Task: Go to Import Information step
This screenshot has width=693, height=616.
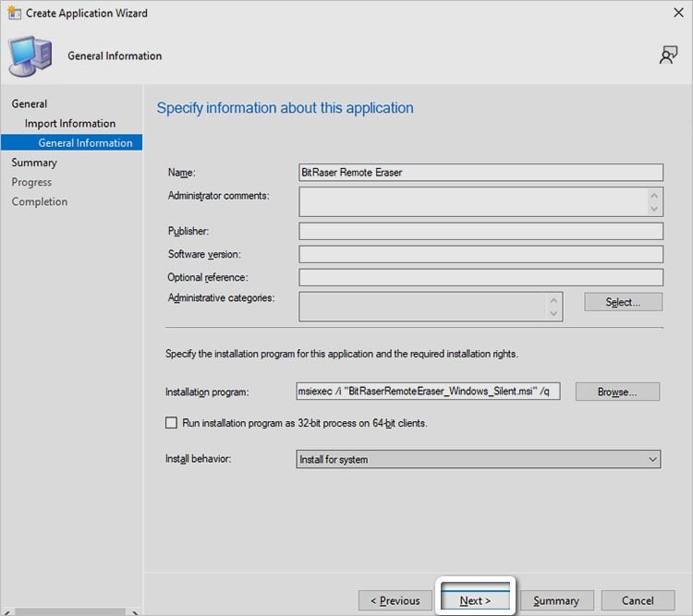Action: point(70,123)
